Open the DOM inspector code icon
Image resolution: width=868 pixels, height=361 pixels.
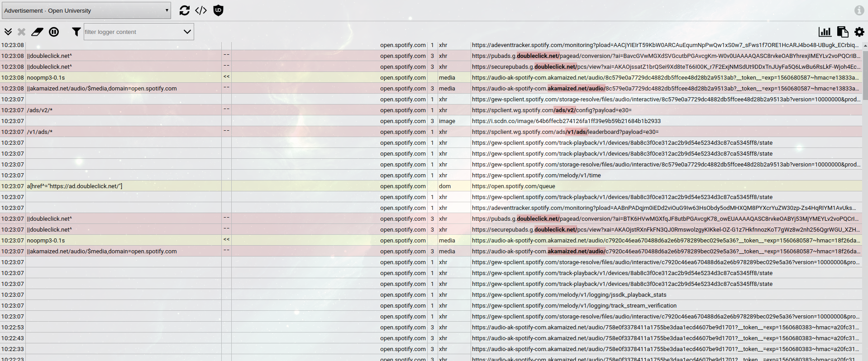[x=201, y=10]
